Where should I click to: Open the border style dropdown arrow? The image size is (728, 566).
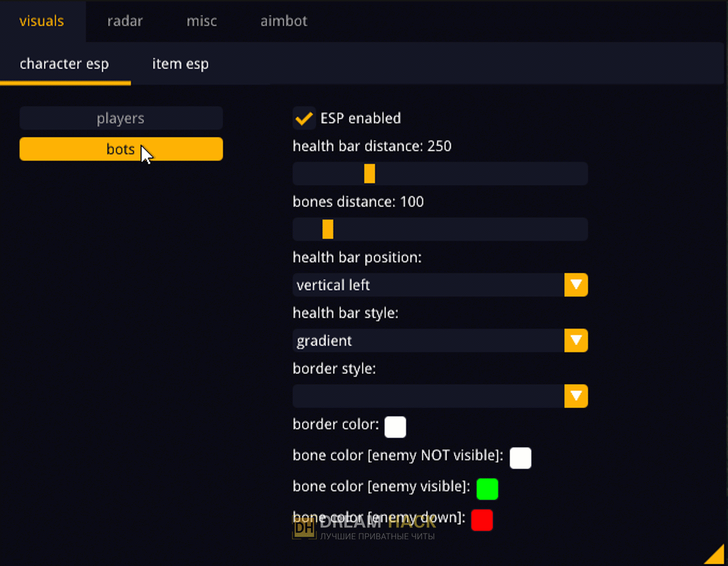tap(576, 396)
